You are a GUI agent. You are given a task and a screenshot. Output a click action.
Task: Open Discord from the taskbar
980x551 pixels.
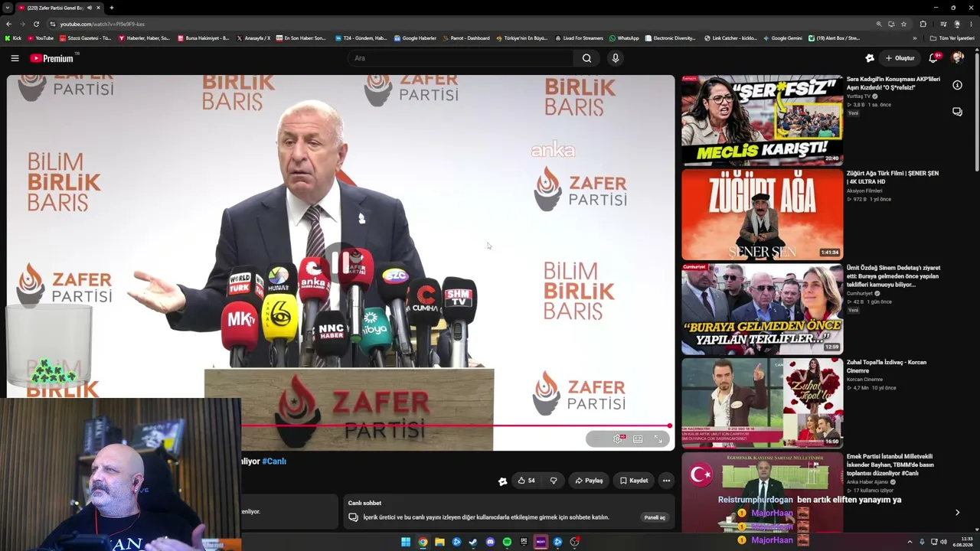tap(490, 542)
